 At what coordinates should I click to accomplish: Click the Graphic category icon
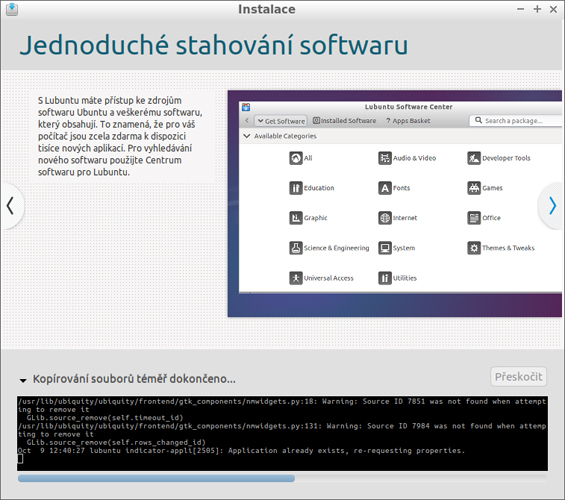tap(296, 218)
